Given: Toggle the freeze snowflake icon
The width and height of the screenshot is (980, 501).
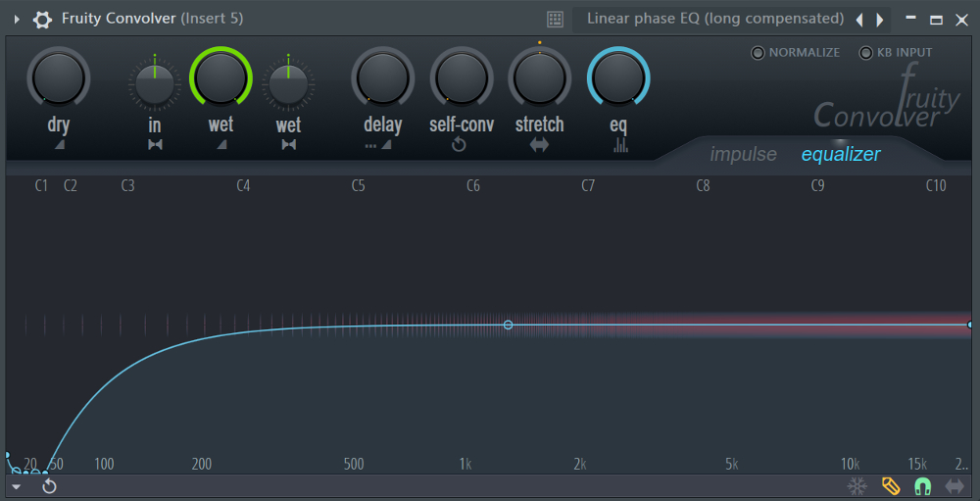Looking at the screenshot, I should (x=857, y=486).
